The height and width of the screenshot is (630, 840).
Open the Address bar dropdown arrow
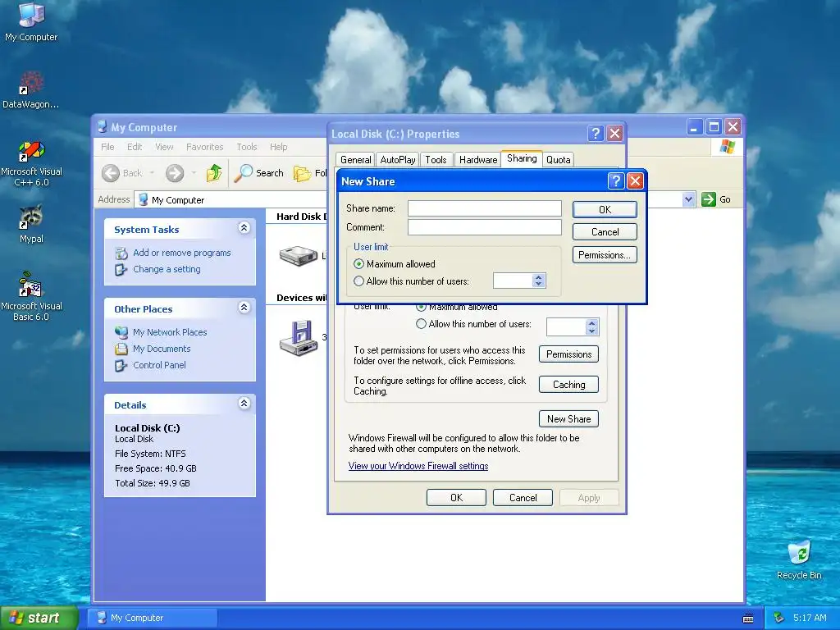pyautogui.click(x=688, y=199)
